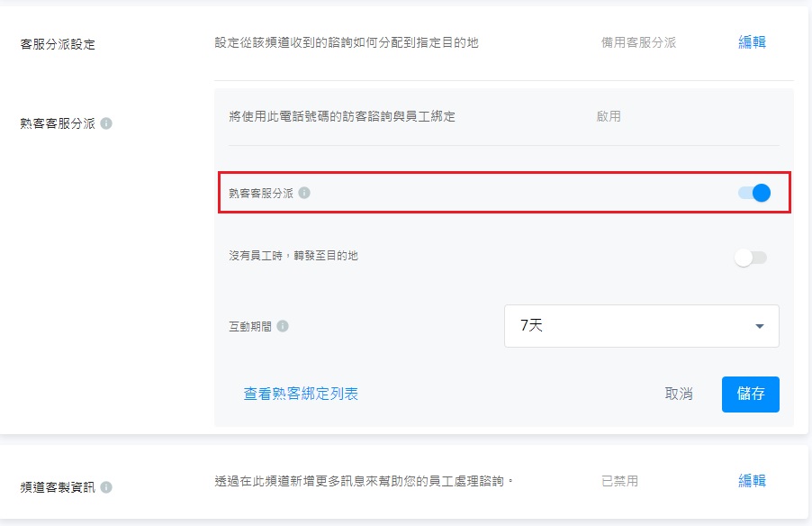Expand the 互動期間 dropdown arrow
812x526 pixels.
point(760,326)
